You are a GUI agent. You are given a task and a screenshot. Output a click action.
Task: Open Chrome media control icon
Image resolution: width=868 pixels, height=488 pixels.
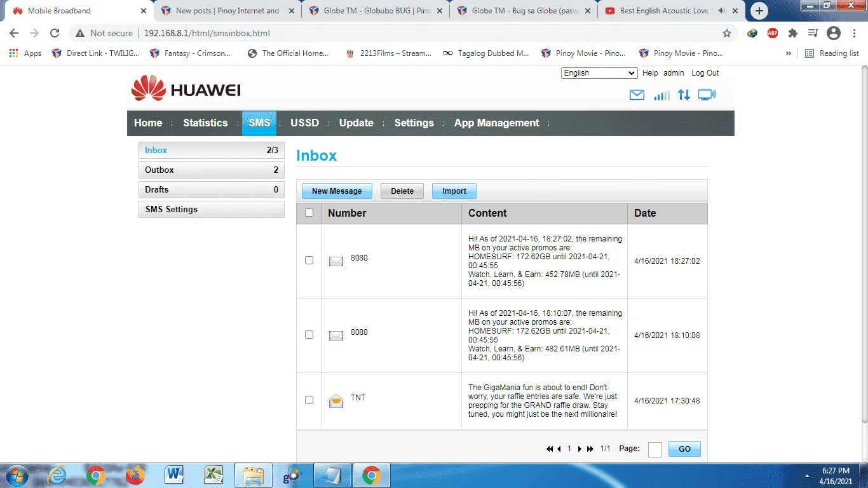tap(813, 33)
